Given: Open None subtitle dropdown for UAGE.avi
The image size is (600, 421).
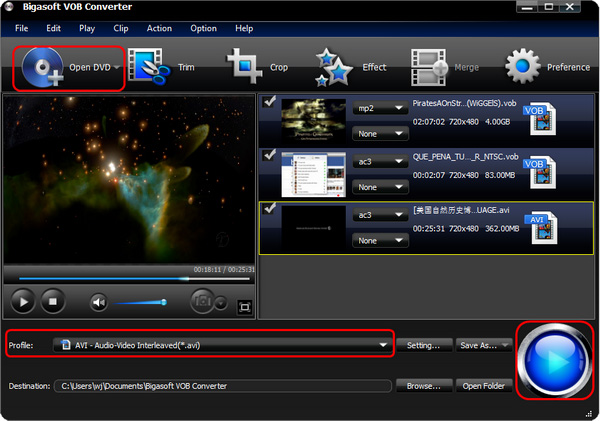Looking at the screenshot, I should [380, 241].
